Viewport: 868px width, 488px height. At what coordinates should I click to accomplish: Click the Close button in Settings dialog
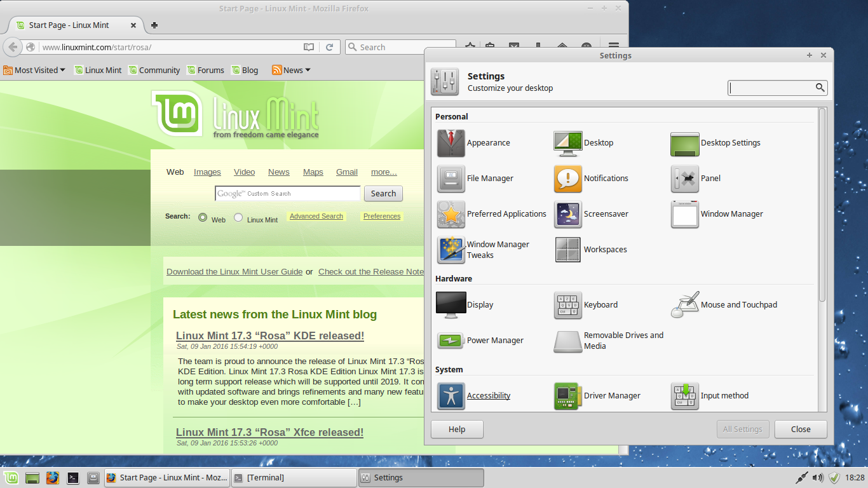801,430
